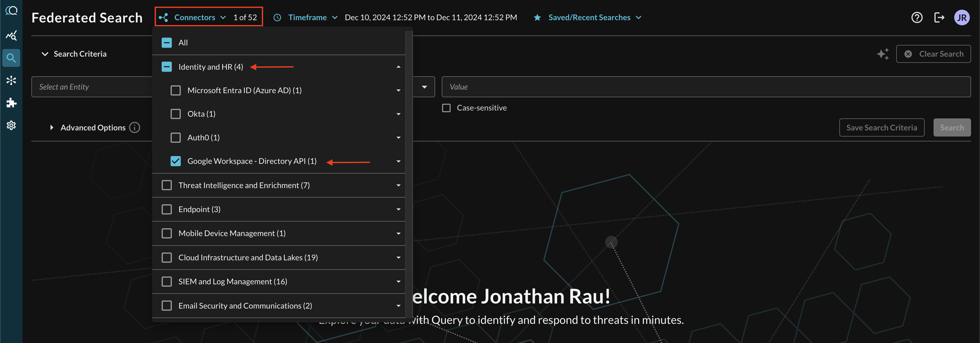This screenshot has width=980, height=343.
Task: Click the Save Search Criteria button
Action: pos(881,127)
